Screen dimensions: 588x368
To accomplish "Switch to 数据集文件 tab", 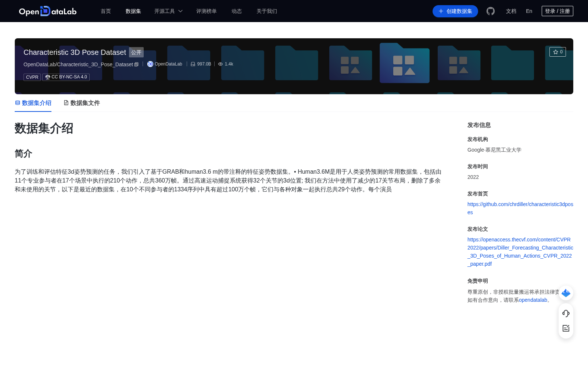I will coord(82,103).
